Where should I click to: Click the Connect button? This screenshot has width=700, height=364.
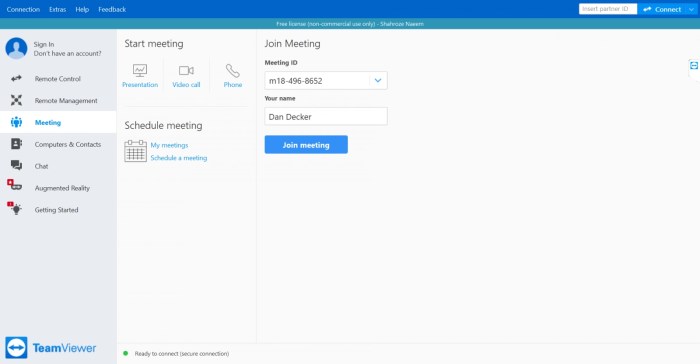pyautogui.click(x=662, y=9)
